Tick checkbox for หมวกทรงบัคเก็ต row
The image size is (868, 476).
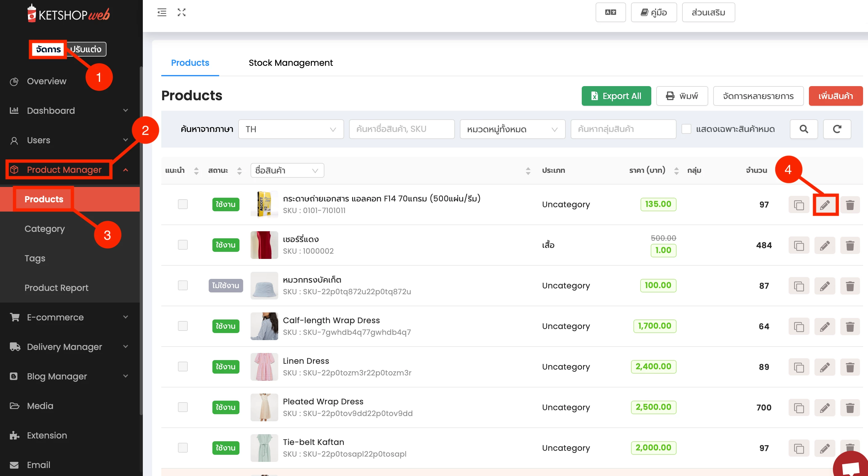pyautogui.click(x=183, y=285)
